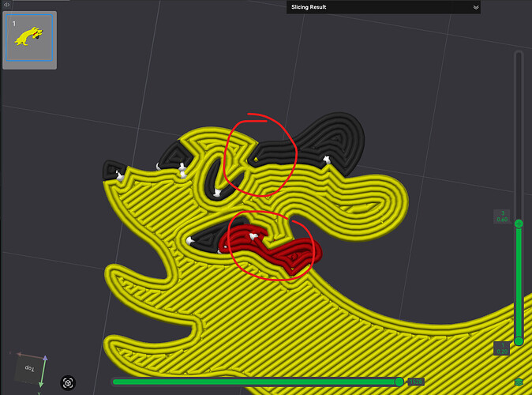
Task: Click the layer 3 height 0.60 label
Action: click(502, 216)
